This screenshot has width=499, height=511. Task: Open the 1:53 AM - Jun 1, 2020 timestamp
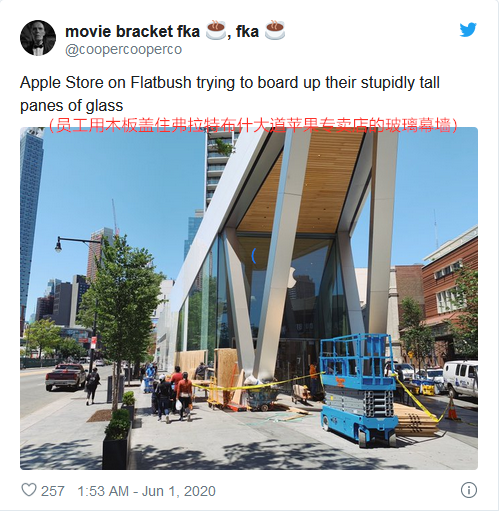tap(147, 491)
